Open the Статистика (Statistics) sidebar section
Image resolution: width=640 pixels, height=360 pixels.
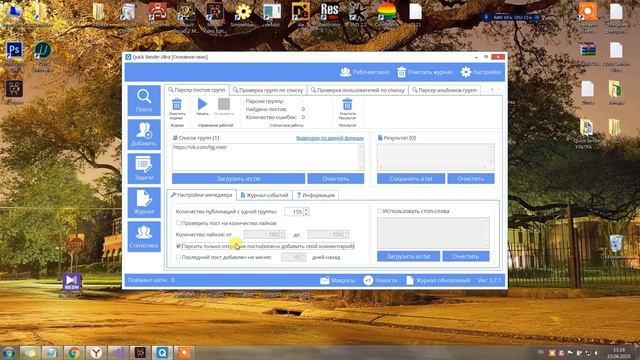[x=144, y=237]
